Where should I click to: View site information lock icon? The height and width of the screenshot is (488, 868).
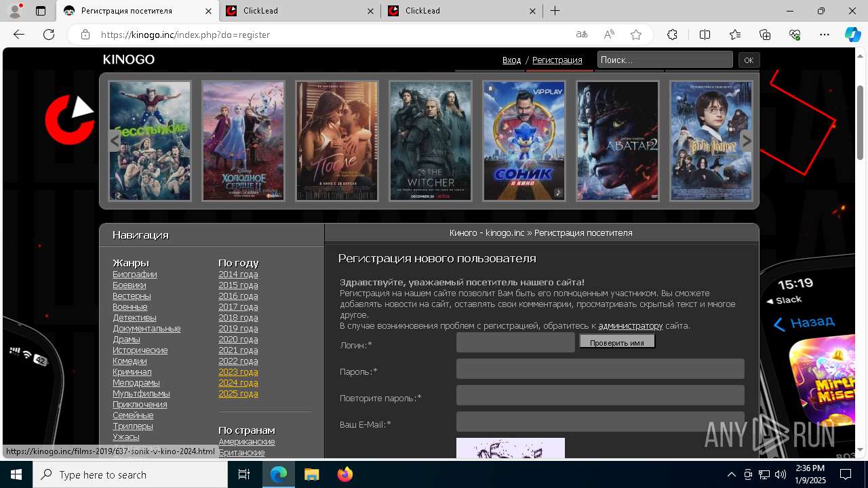(85, 35)
